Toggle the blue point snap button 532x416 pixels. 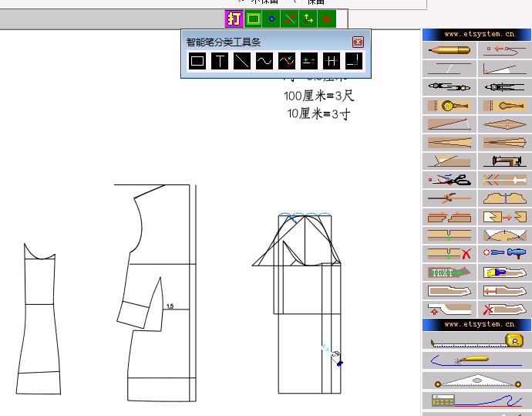[x=271, y=19]
